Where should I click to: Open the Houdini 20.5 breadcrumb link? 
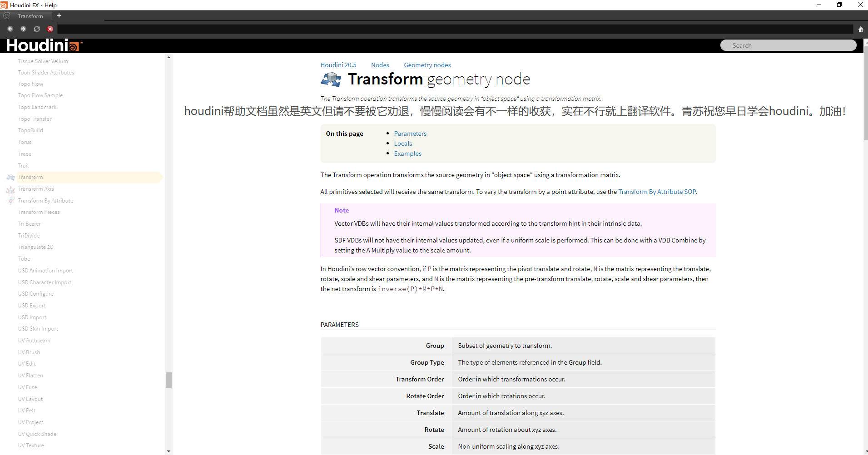coord(338,65)
